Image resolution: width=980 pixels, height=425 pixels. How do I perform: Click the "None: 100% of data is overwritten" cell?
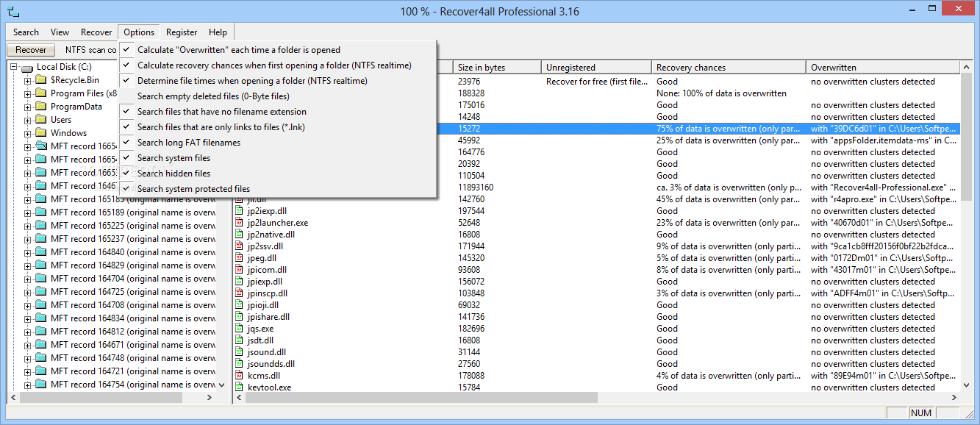coord(721,93)
